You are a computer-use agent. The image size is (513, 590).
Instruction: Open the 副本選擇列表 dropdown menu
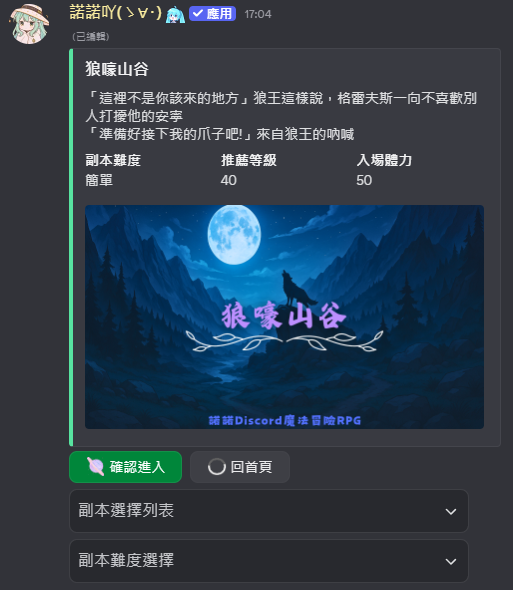269,511
